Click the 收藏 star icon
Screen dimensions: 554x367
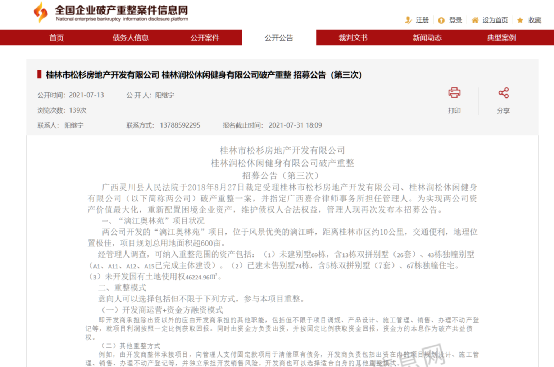click(520, 20)
